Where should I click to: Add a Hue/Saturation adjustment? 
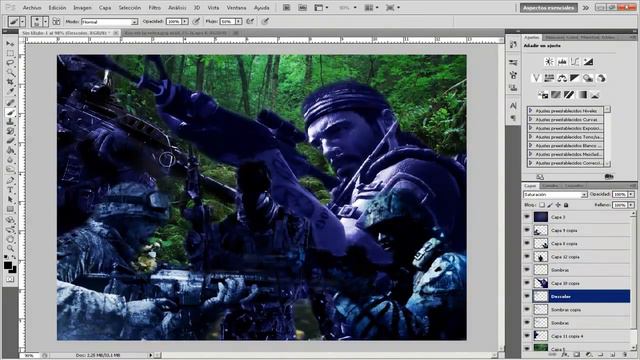tap(549, 78)
